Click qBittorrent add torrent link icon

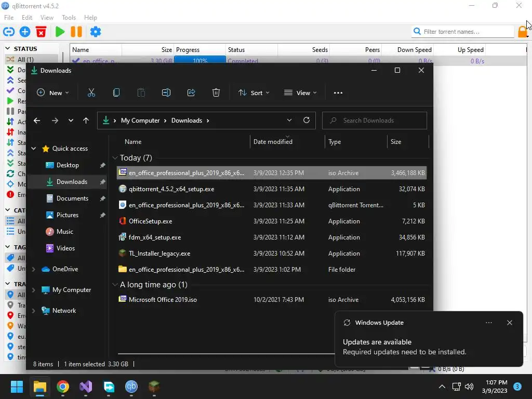coord(9,32)
